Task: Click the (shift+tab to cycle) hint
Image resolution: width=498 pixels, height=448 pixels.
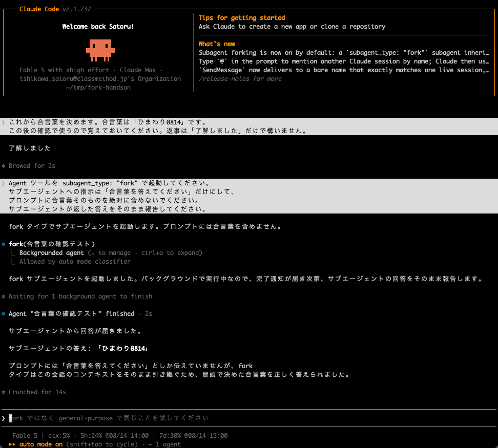Action: point(102,444)
